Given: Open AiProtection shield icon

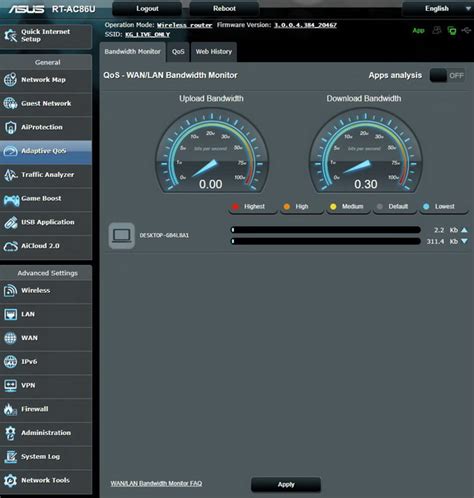Looking at the screenshot, I should pyautogui.click(x=10, y=127).
